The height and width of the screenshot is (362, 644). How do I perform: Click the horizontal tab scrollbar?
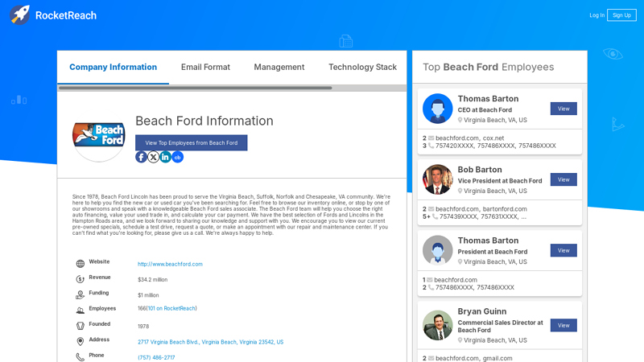pyautogui.click(x=195, y=88)
